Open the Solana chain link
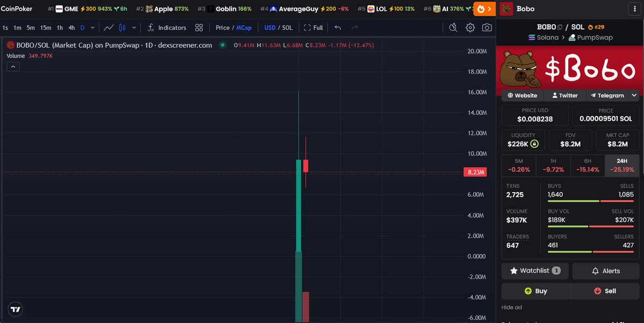This screenshot has height=323, width=644. [x=543, y=38]
